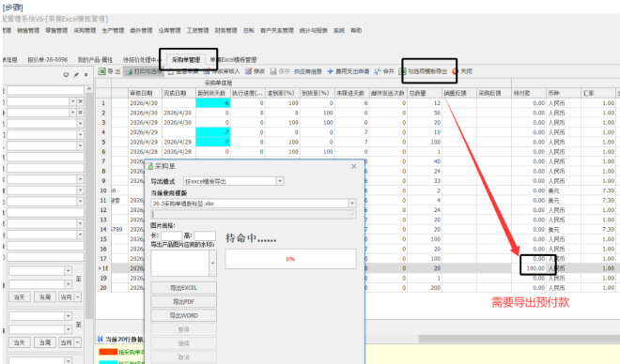Open the 财务管理 menu
The width and height of the screenshot is (620, 364).
[225, 30]
